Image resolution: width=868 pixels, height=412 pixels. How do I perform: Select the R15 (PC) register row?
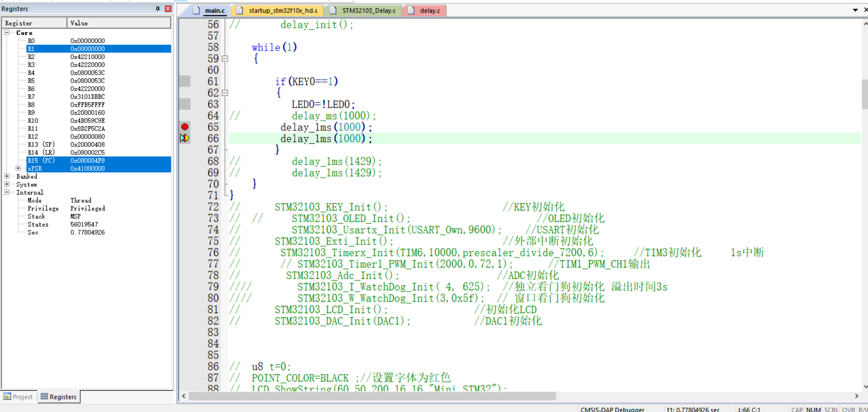(x=98, y=160)
